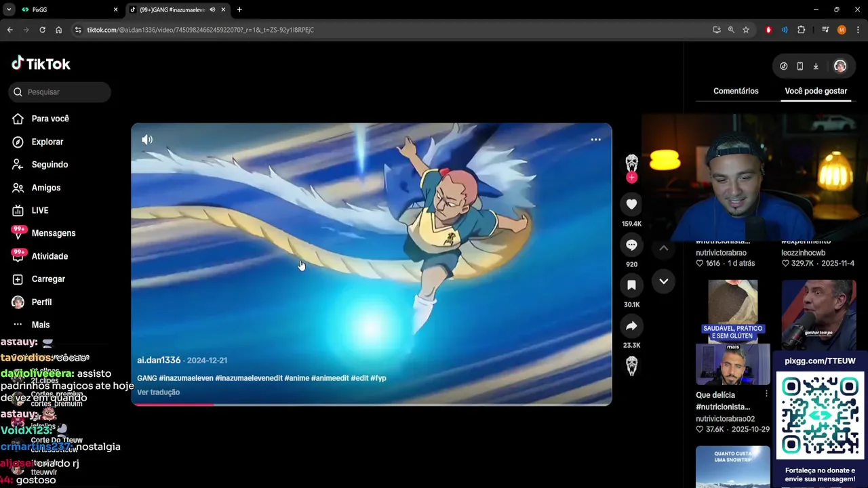Open the TikTok coins icon in top pill
This screenshot has width=868, height=488.
pos(784,66)
